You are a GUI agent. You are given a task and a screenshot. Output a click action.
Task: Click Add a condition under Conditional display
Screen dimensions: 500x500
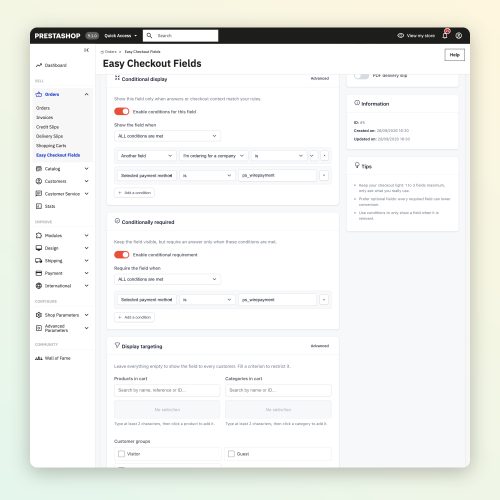click(x=134, y=193)
